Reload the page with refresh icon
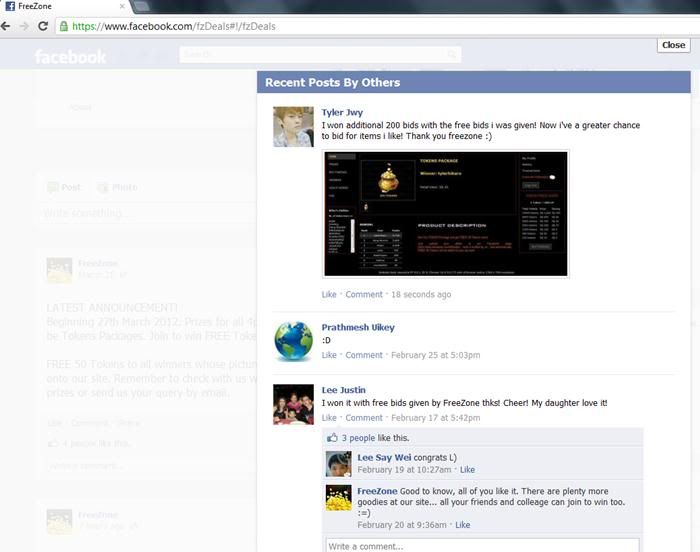The height and width of the screenshot is (552, 700). coord(43,26)
